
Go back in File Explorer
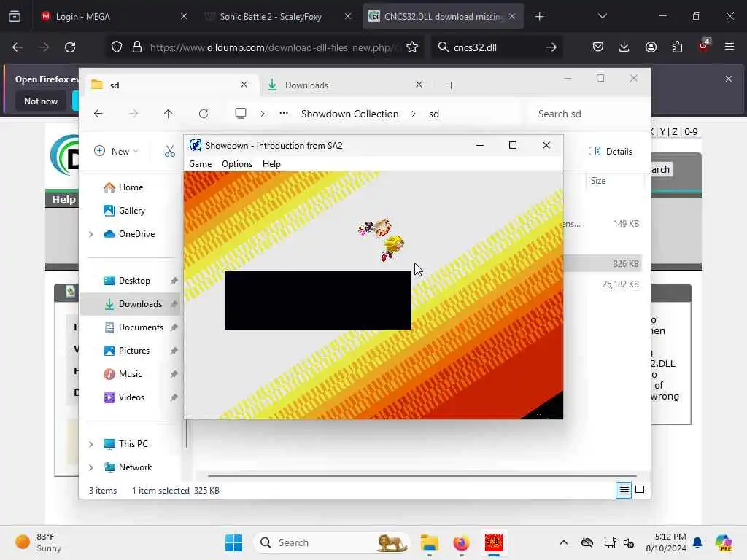(x=98, y=114)
